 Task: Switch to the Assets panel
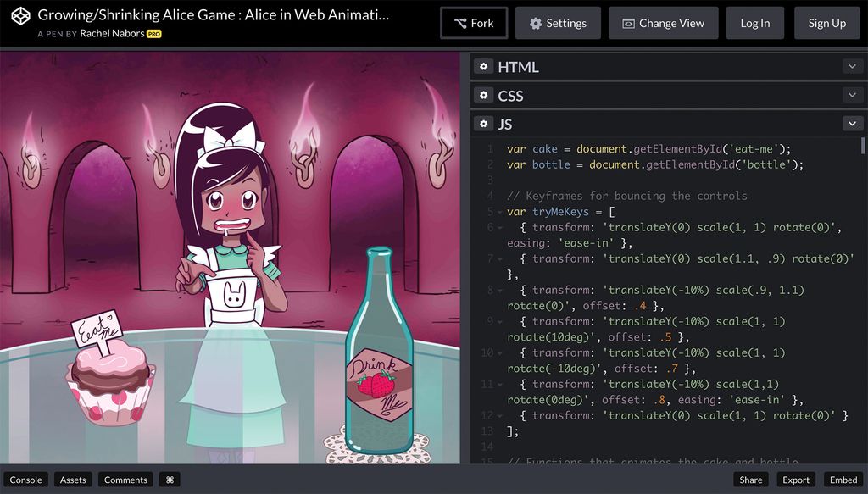73,480
